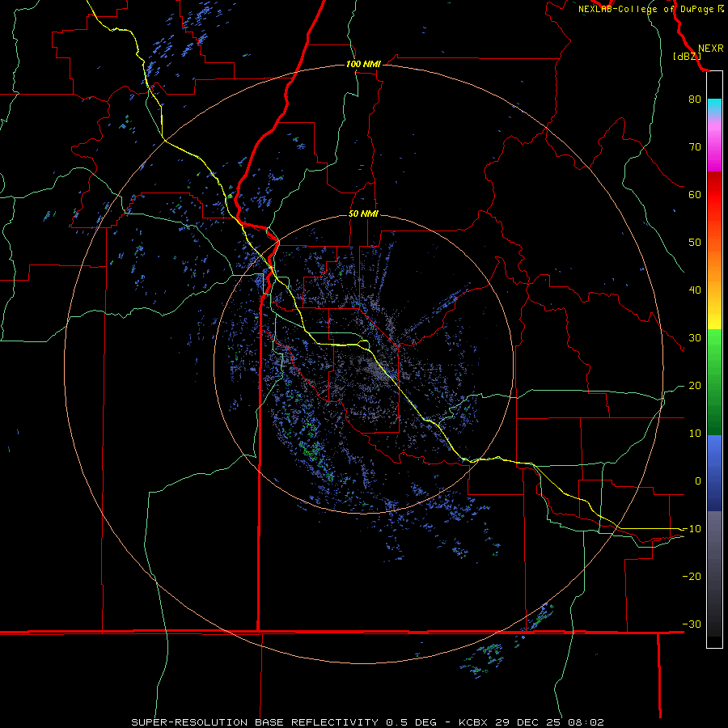This screenshot has height=728, width=728.
Task: Click the yellow 30 dBZ band of the color bar
Action: point(714,320)
